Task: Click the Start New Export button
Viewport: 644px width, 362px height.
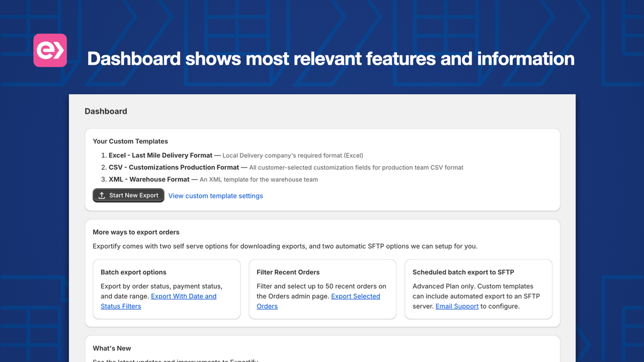Action: pos(128,196)
